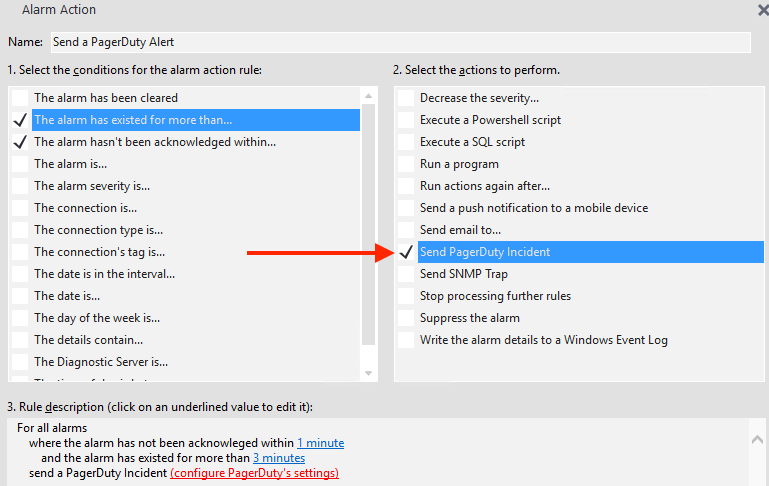Enable 'Execute a Powershell script' action
The width and height of the screenshot is (769, 486).
click(405, 120)
